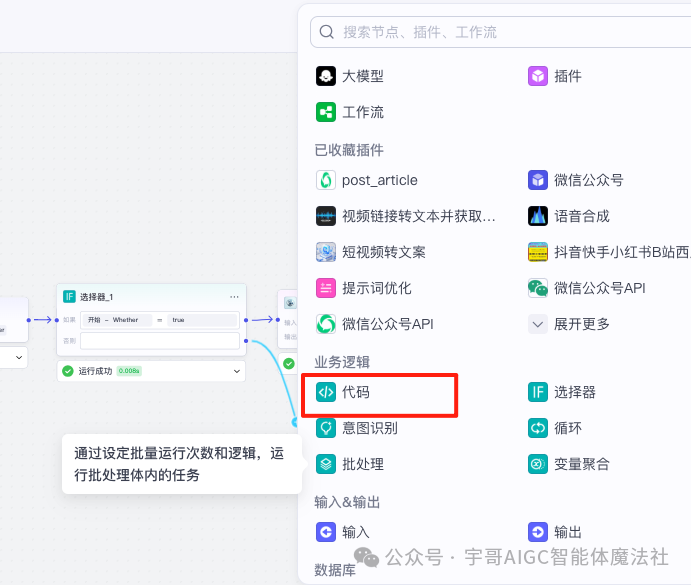Viewport: 691px width, 585px height.
Task: Click the 大模型 label
Action: [x=363, y=76]
